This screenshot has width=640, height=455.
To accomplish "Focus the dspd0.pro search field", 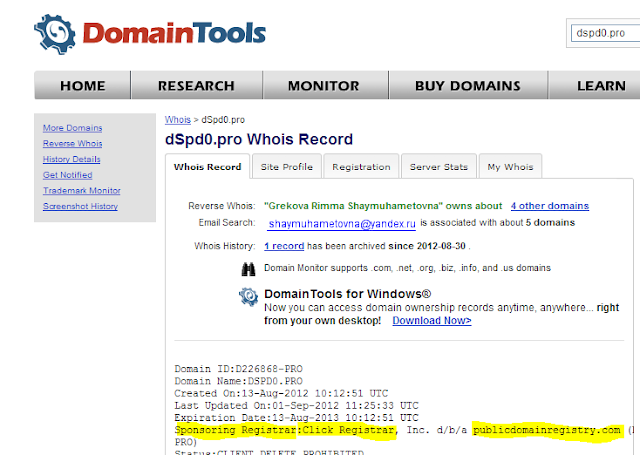I will tap(605, 33).
